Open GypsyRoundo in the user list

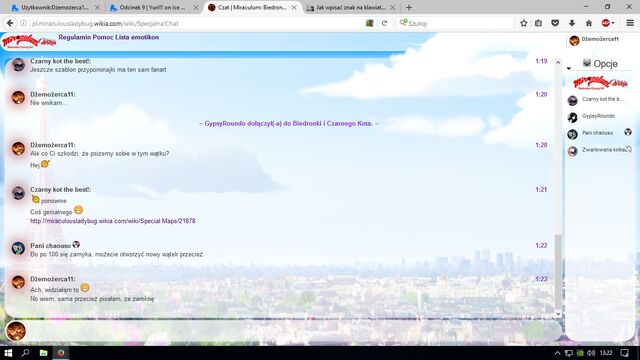[x=599, y=117]
